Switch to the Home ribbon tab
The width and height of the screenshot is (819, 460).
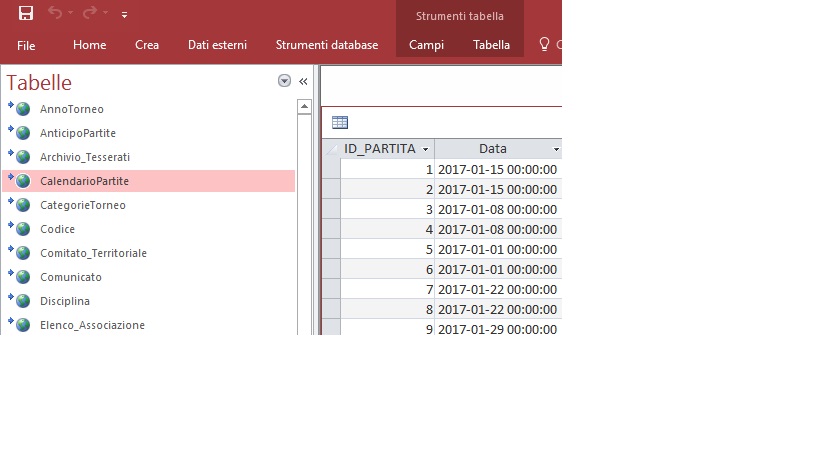[89, 45]
